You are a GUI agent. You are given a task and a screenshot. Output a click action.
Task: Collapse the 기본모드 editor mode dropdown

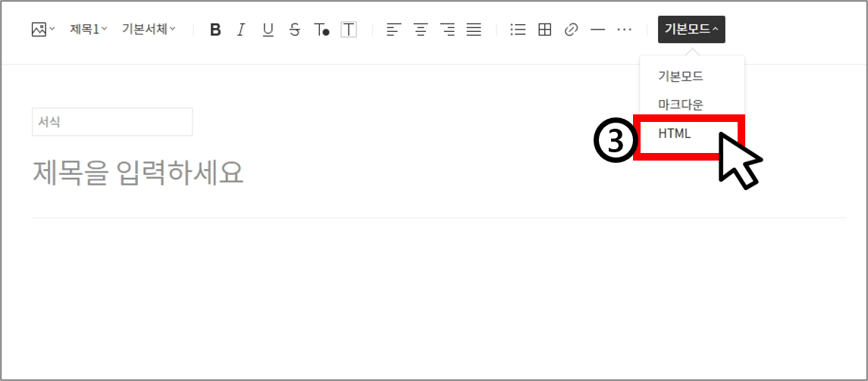(691, 30)
